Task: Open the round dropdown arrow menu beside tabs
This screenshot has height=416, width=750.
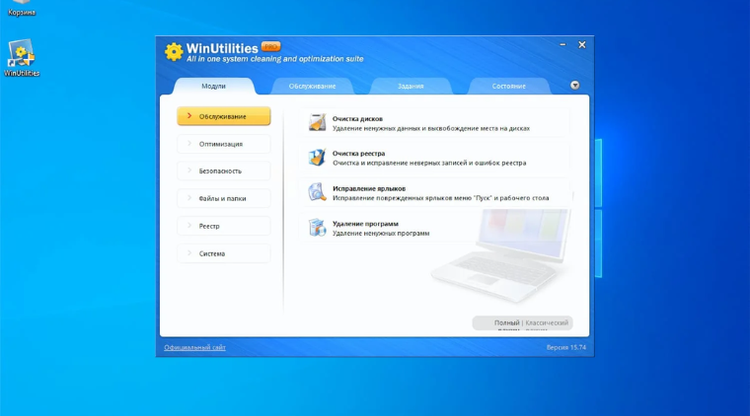Action: [575, 85]
